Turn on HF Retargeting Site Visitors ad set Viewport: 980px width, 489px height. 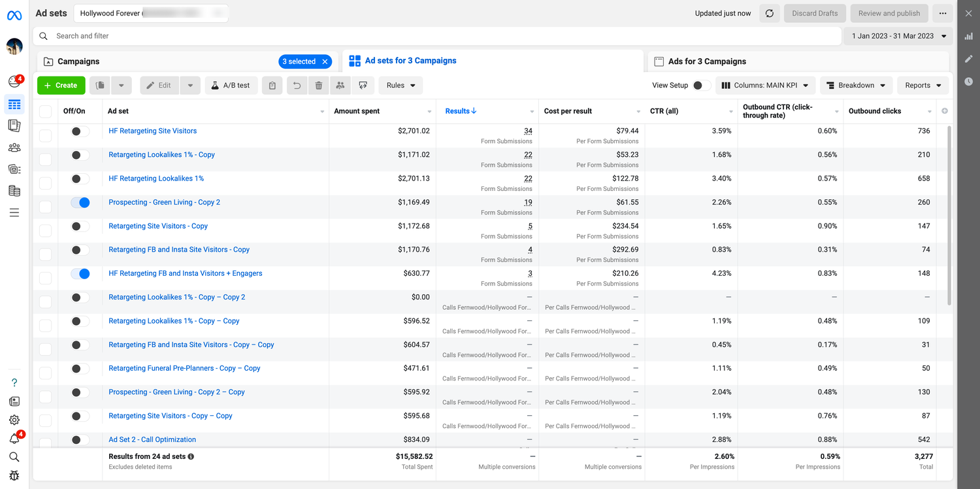tap(80, 131)
